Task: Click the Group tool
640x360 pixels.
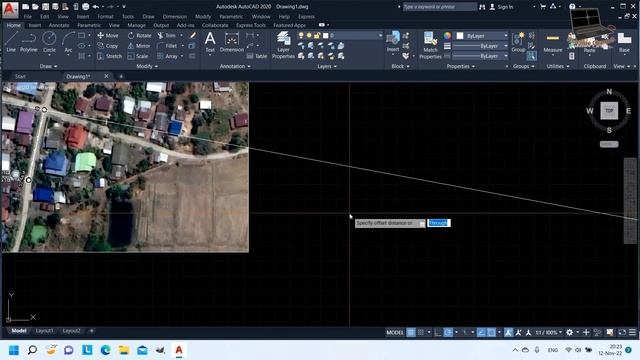Action: 518,42
